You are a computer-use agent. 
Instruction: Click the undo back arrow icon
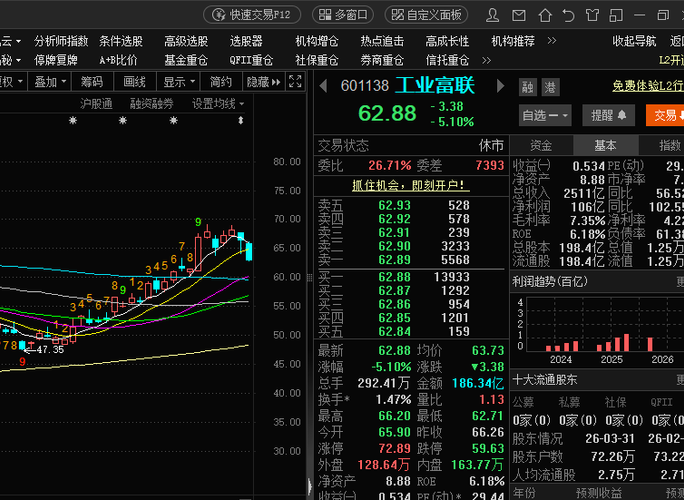tap(568, 15)
